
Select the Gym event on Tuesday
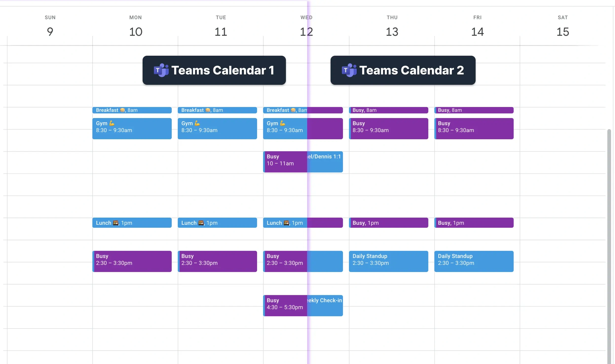click(217, 128)
